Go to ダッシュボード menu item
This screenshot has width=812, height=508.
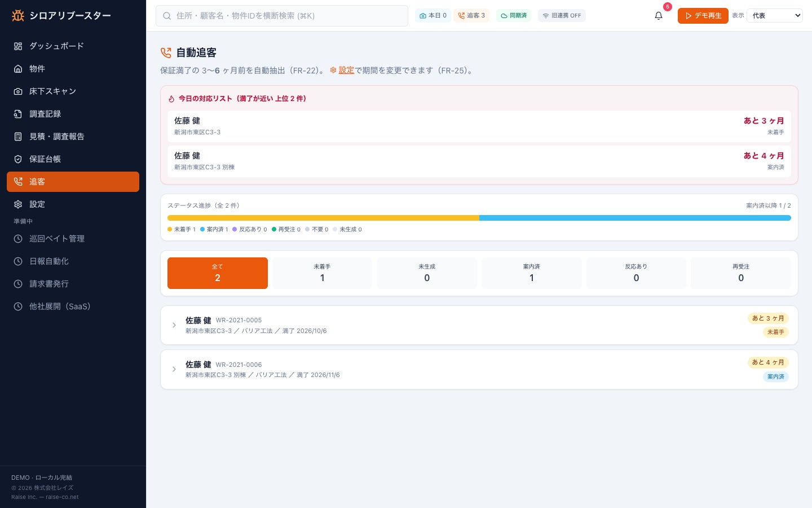[73, 46]
